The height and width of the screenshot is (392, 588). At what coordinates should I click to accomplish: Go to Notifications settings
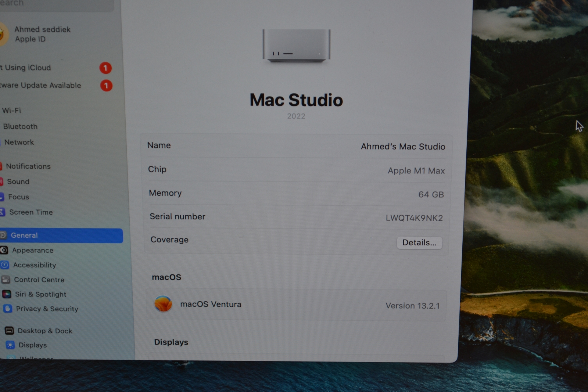coord(28,166)
